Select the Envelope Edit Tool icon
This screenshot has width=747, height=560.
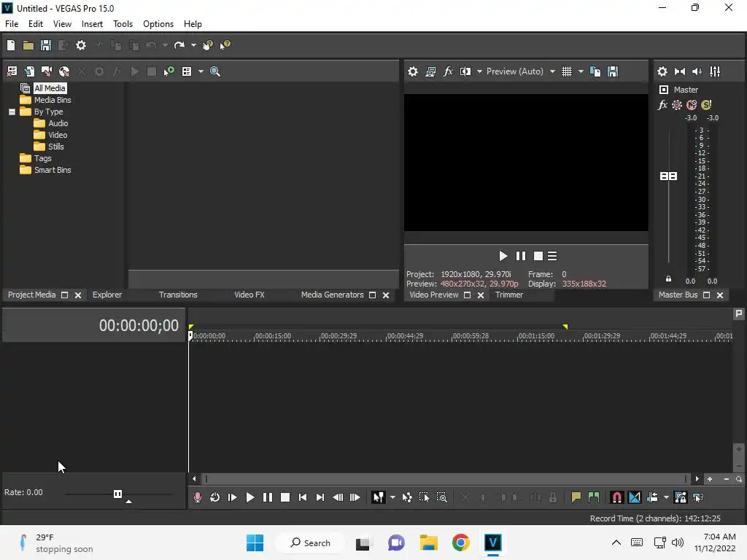coord(407,497)
